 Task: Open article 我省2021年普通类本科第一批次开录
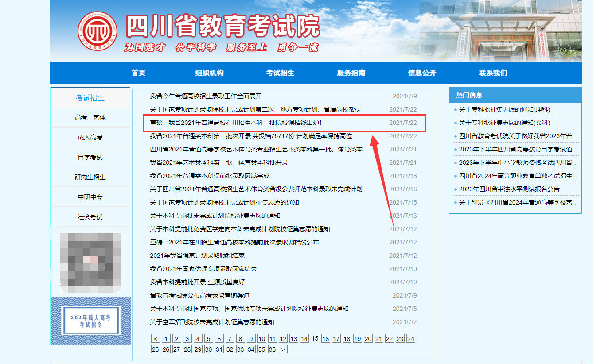point(251,136)
